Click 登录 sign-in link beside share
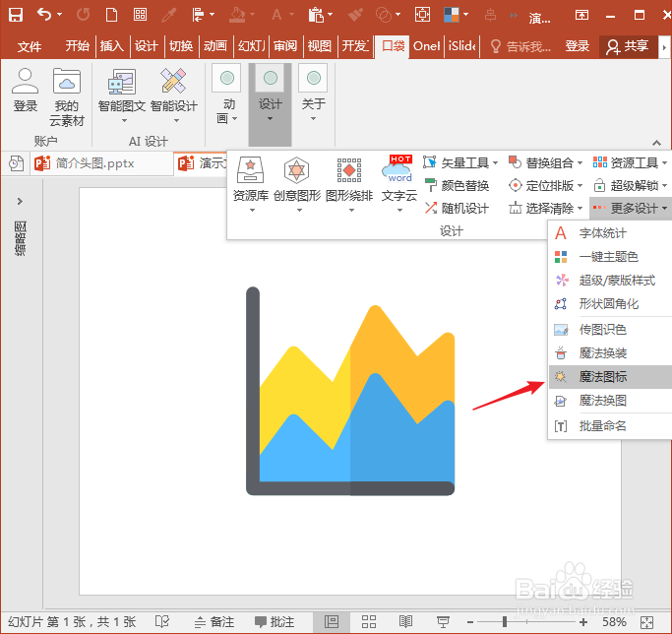This screenshot has width=672, height=634. pos(577,46)
